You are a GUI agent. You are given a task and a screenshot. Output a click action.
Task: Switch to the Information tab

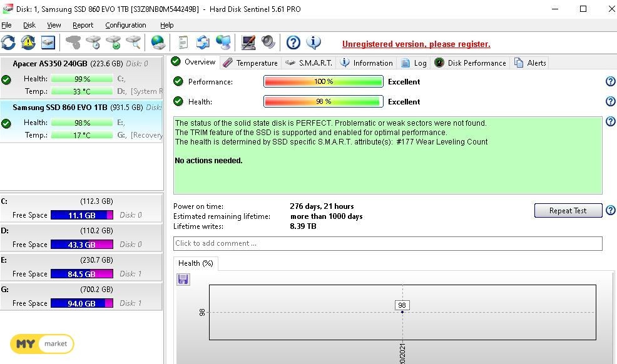tap(367, 63)
